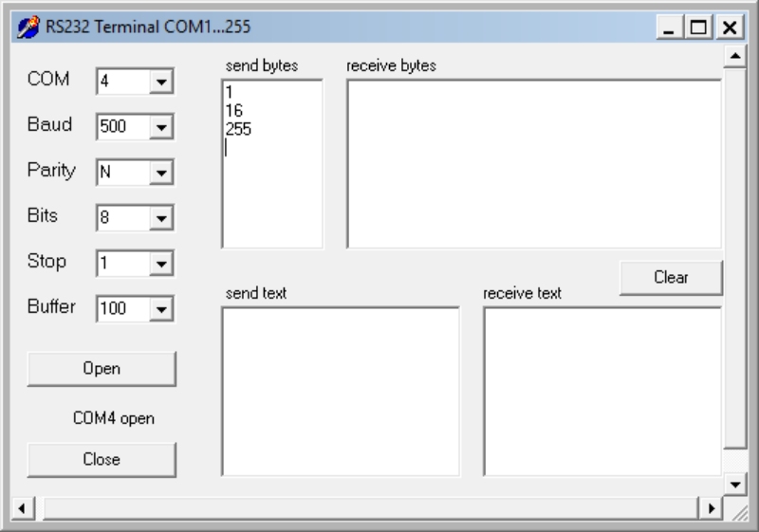The width and height of the screenshot is (759, 532).
Task: Maximize the RS232 Terminal window
Action: tap(700, 28)
